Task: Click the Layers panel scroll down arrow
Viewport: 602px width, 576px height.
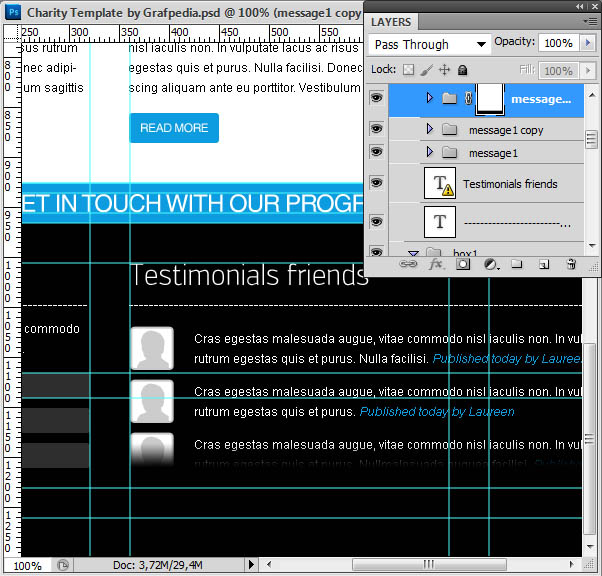Action: pyautogui.click(x=592, y=245)
